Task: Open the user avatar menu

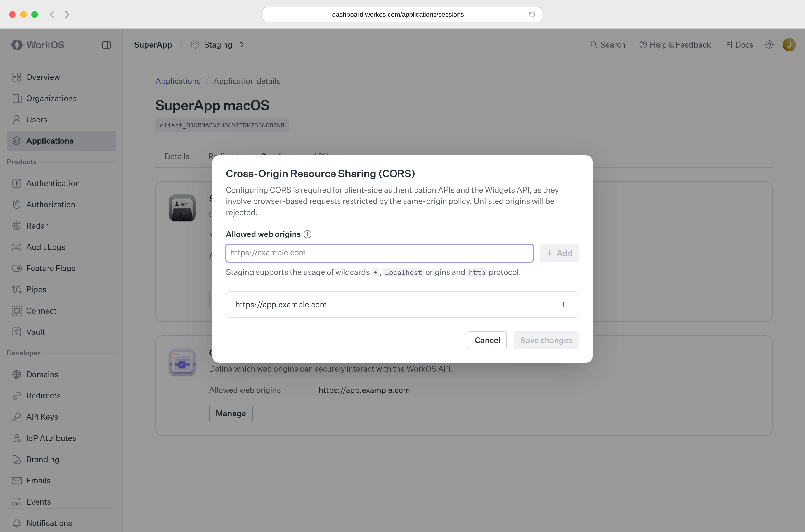Action: [789, 45]
